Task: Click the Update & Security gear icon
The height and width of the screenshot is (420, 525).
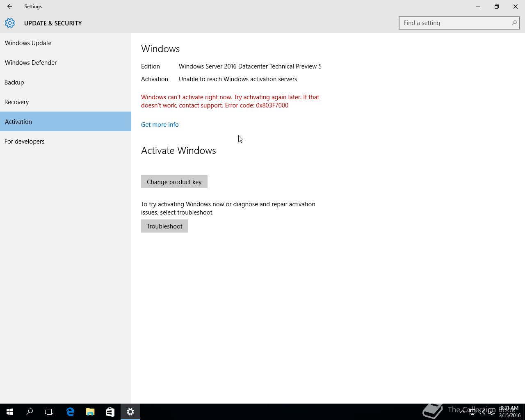Action: 10,23
